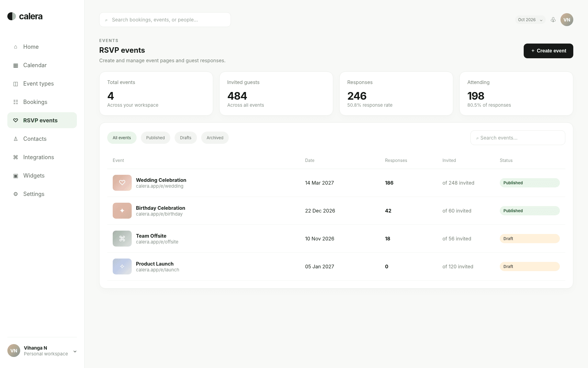Open Contacts page

pyautogui.click(x=42, y=139)
